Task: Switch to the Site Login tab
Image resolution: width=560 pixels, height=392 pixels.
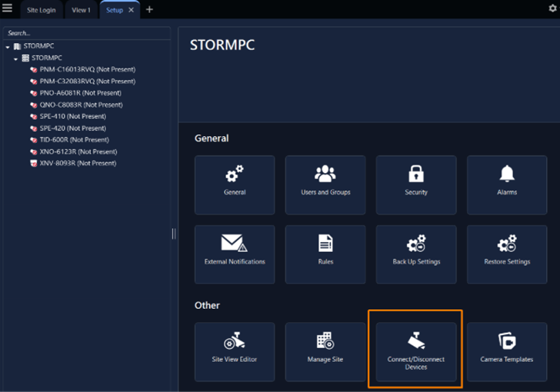Action: tap(42, 10)
